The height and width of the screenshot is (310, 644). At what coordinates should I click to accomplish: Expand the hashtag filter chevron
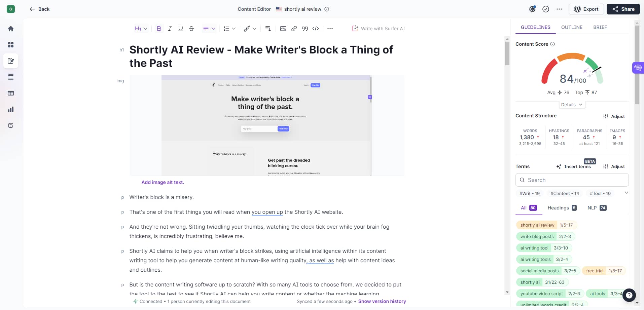click(x=626, y=193)
